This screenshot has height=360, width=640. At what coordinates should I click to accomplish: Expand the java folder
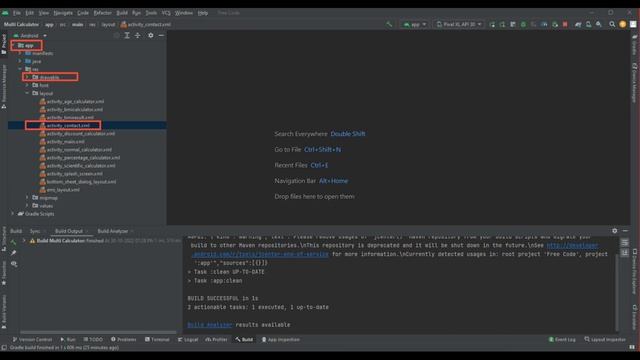click(20, 61)
